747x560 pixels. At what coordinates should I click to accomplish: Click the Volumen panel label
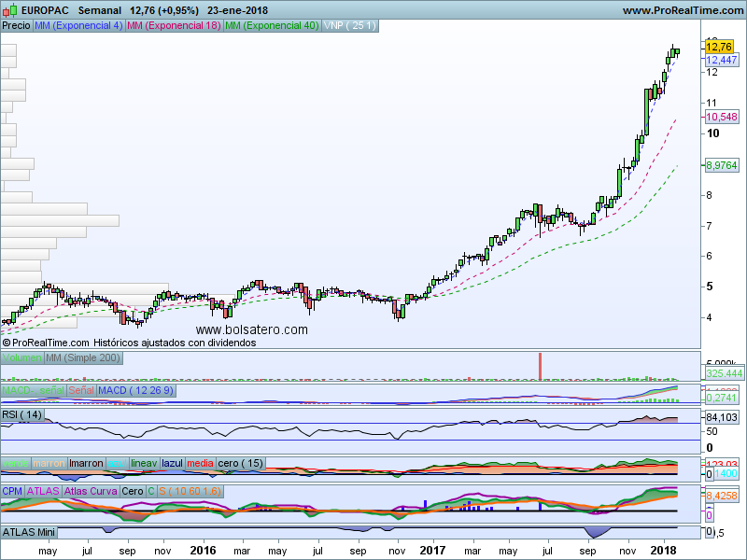[22, 358]
